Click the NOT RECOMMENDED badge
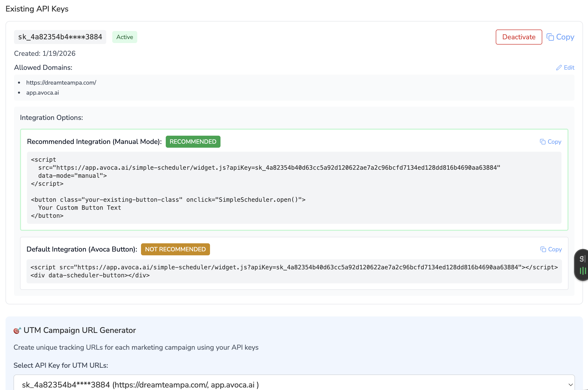The height and width of the screenshot is (390, 588). click(x=175, y=249)
